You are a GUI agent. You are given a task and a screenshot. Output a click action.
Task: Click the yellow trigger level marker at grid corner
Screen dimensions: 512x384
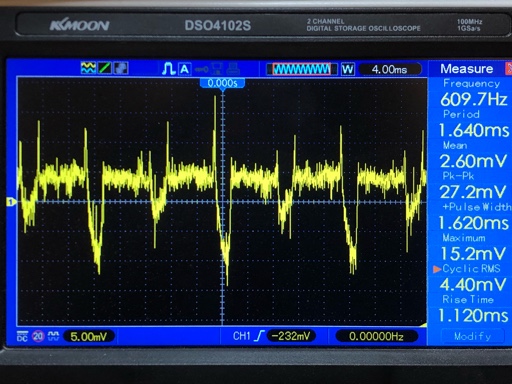[x=423, y=324]
